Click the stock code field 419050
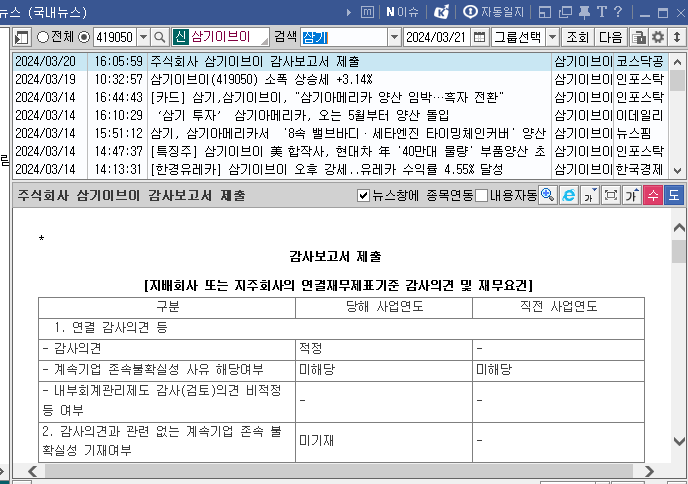This screenshot has width=688, height=484. point(115,37)
